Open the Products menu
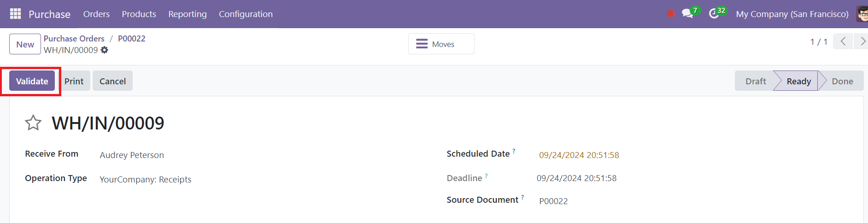 (x=139, y=14)
